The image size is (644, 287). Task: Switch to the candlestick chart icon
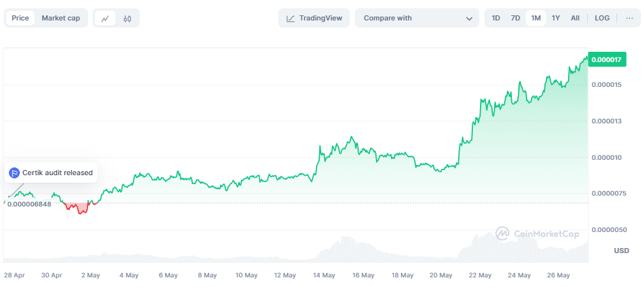(x=127, y=19)
